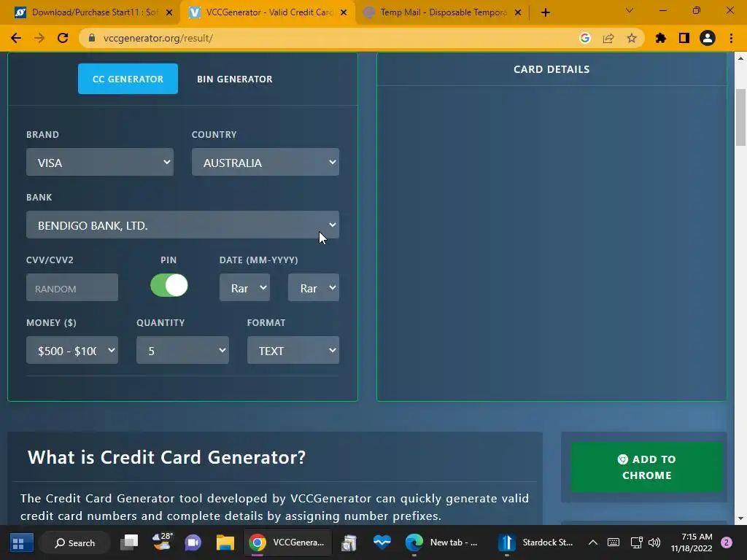
Task: Open the QUANTITY dropdown showing 5
Action: (182, 351)
